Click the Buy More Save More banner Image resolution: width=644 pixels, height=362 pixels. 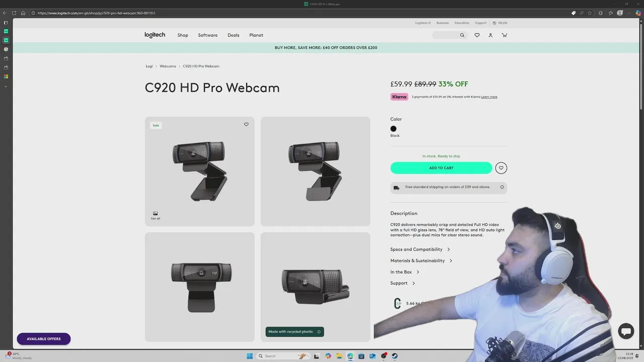(326, 48)
